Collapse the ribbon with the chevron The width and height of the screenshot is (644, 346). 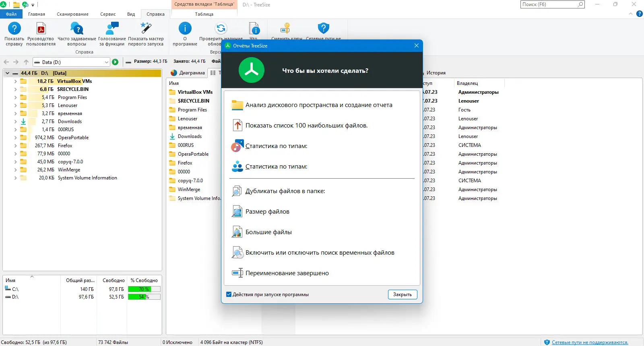point(631,14)
